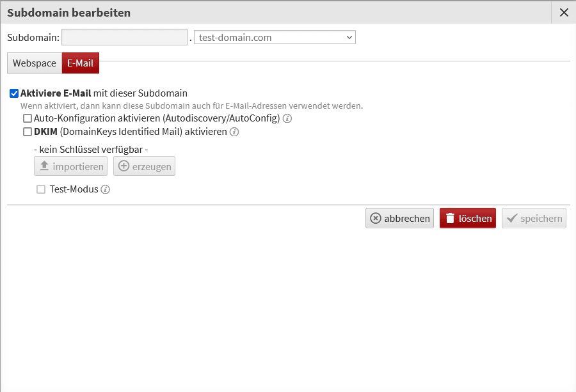Click the info icon beside DKIM option
Image resolution: width=576 pixels, height=392 pixels.
[x=234, y=132]
